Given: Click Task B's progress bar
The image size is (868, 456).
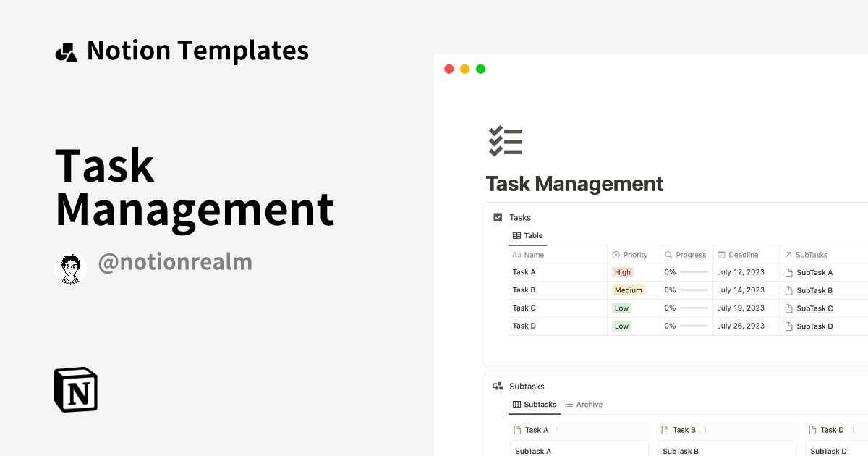Looking at the screenshot, I should [x=694, y=290].
